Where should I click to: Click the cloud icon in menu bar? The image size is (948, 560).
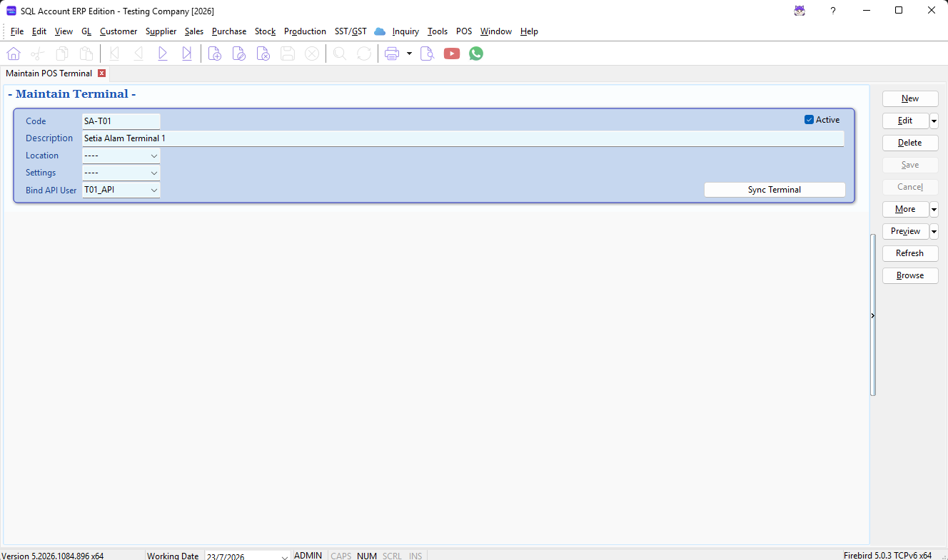[380, 31]
